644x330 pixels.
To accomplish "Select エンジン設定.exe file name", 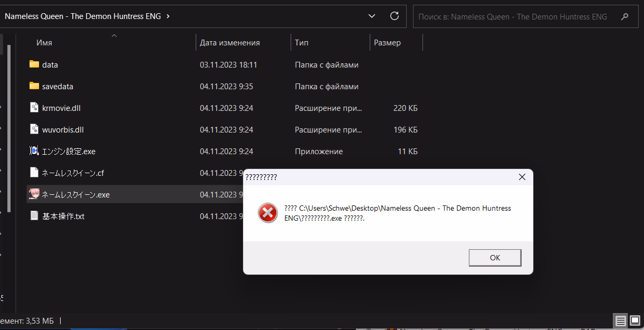I will [x=69, y=151].
